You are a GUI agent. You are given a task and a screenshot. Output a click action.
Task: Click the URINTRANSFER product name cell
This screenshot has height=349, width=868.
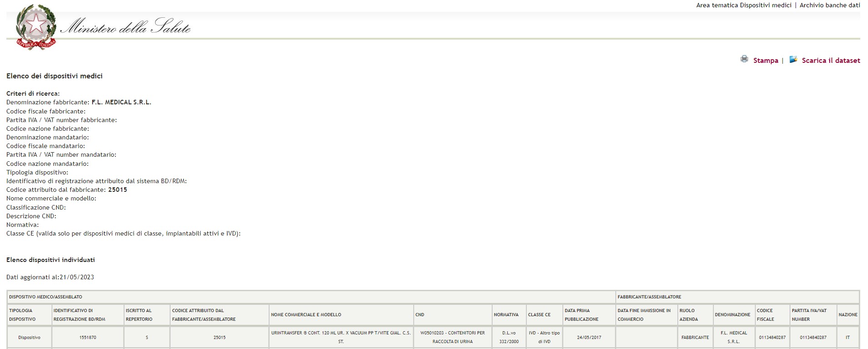tap(341, 337)
